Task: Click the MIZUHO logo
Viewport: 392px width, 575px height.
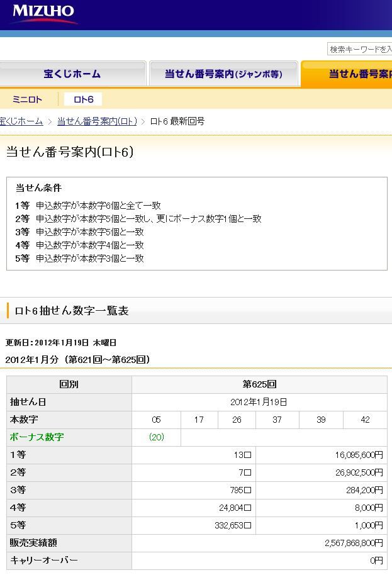Action: pyautogui.click(x=44, y=14)
